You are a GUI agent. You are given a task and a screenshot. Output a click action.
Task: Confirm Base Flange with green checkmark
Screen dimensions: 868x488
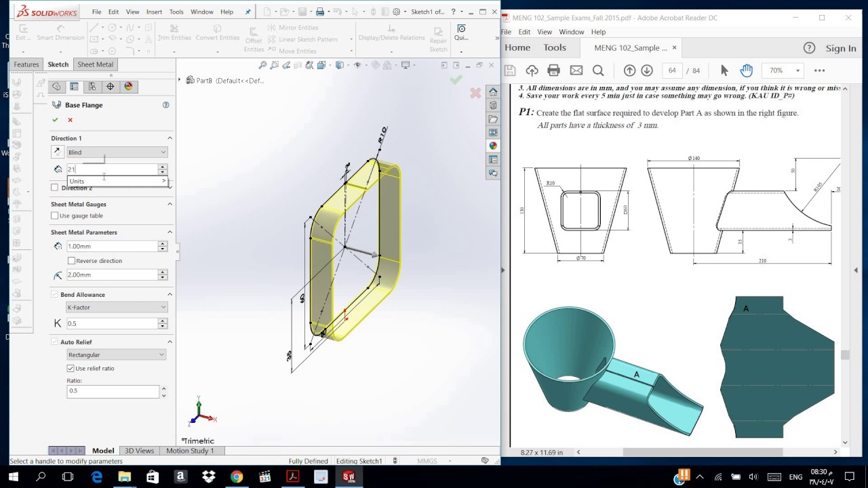pos(55,120)
